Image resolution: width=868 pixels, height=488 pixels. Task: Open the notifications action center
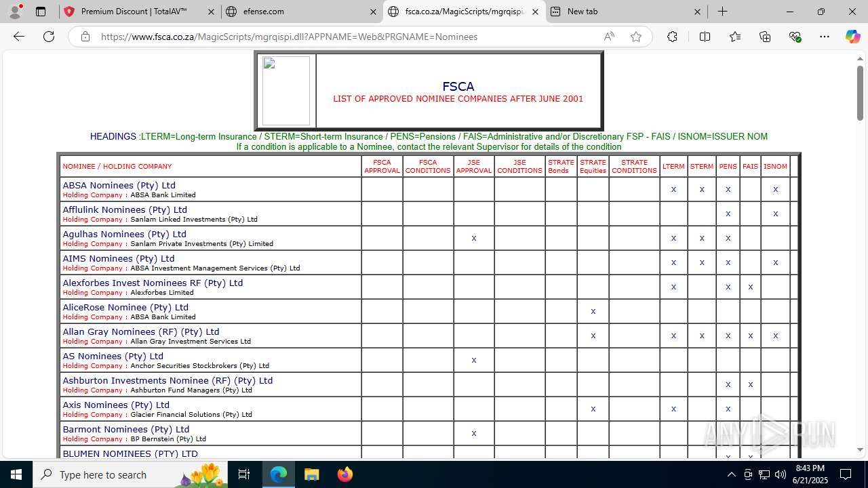(x=846, y=474)
